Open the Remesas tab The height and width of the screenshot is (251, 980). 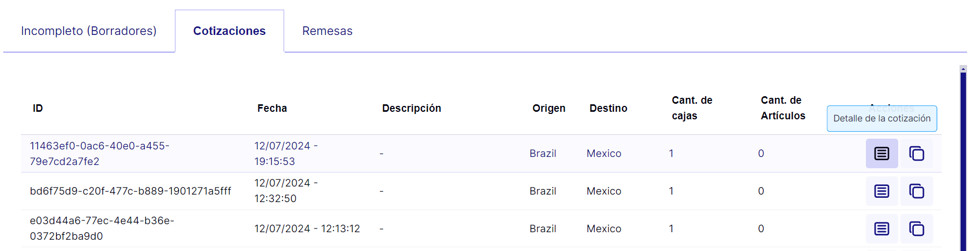(x=327, y=31)
